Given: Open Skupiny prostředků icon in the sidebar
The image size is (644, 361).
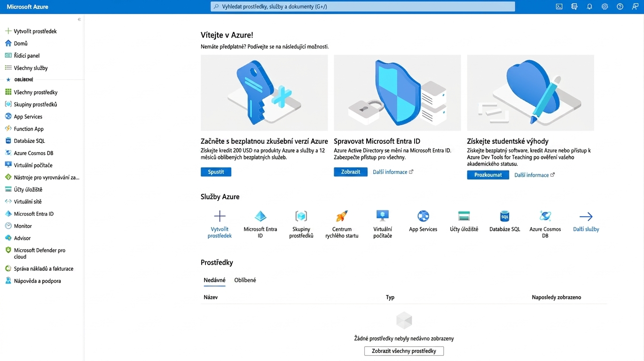Looking at the screenshot, I should (x=8, y=104).
